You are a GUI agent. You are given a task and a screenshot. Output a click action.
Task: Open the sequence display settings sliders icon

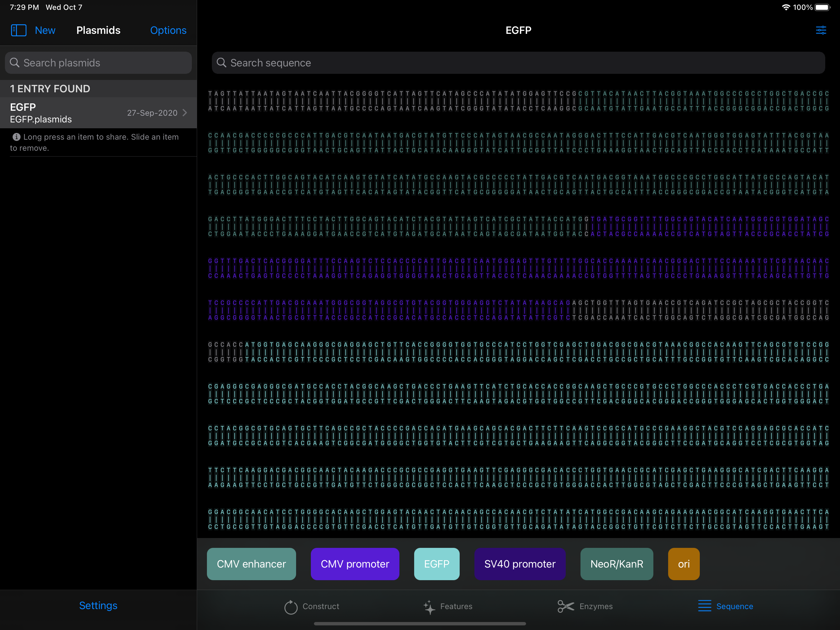point(821,30)
